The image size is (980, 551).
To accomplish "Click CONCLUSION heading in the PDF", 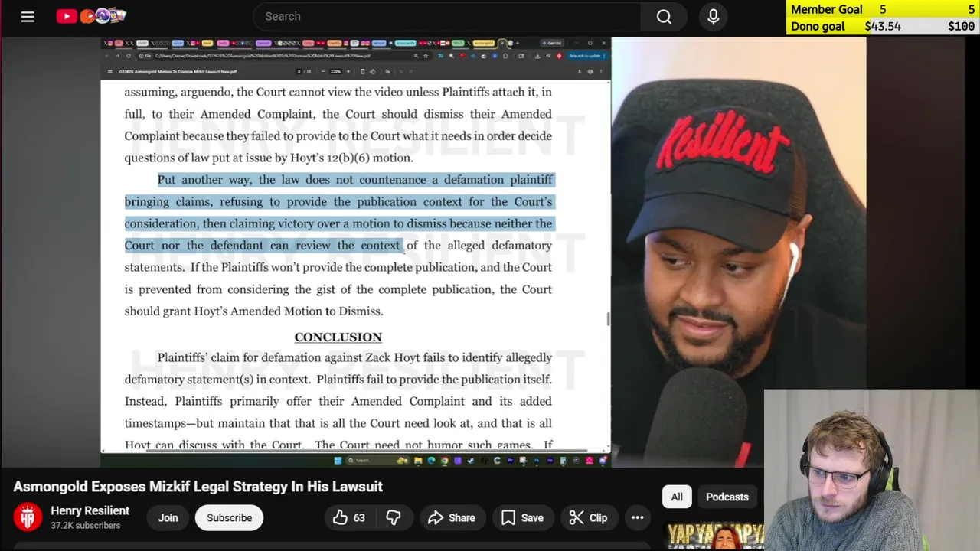I will 338,337.
